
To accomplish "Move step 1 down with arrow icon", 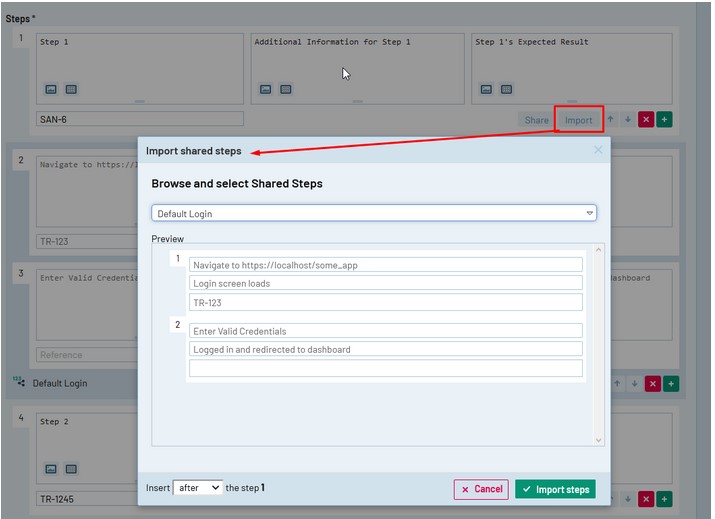I will (x=628, y=119).
